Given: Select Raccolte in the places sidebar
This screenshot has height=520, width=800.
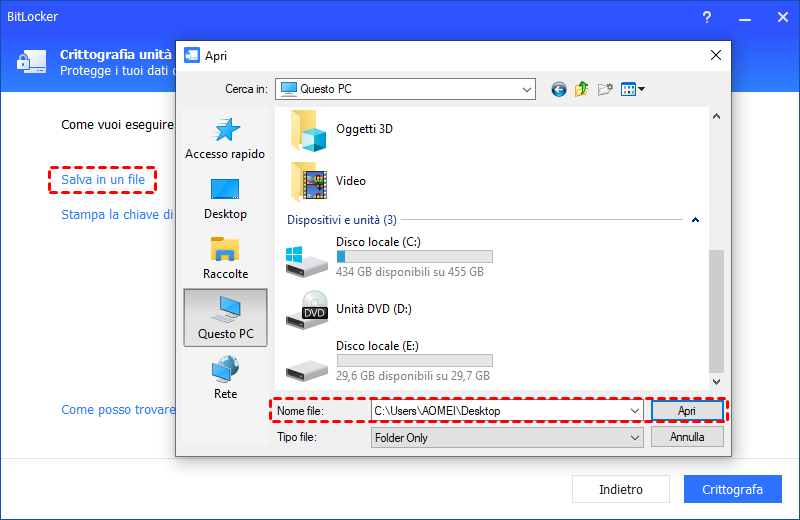Looking at the screenshot, I should (x=225, y=258).
